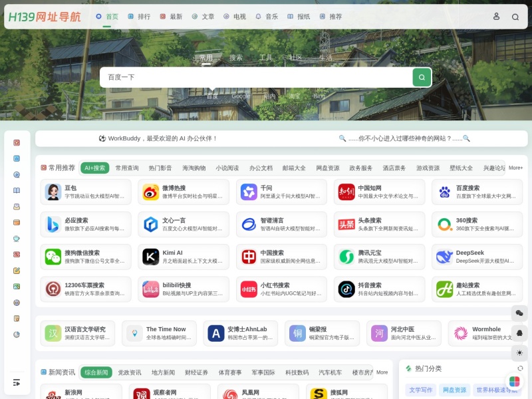Viewport: 532px width, 399px height.
Task: Open the bilibili快搜 card icon
Action: (151, 289)
